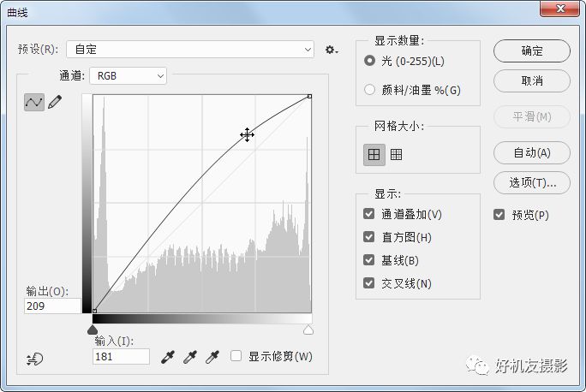Pick the white point eyedropper

tap(212, 357)
